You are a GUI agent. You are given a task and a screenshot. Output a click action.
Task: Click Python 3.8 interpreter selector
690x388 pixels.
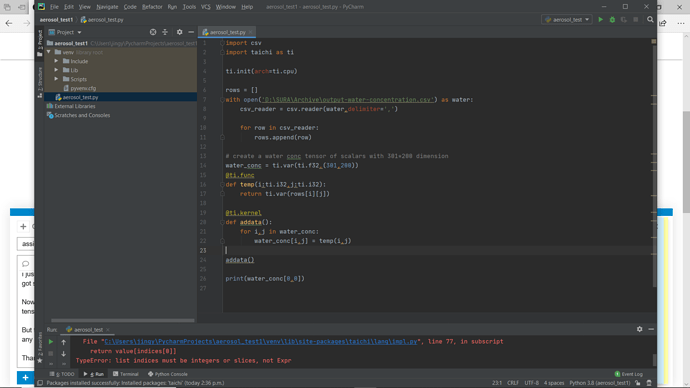[600, 383]
